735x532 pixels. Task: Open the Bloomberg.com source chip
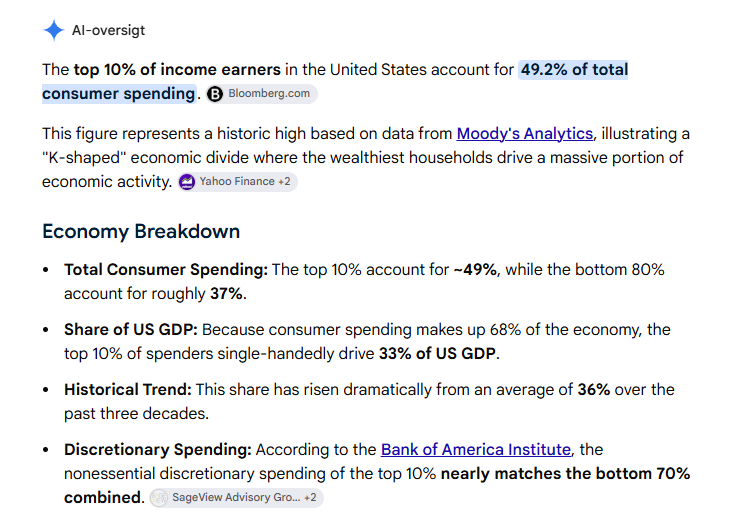coord(262,94)
